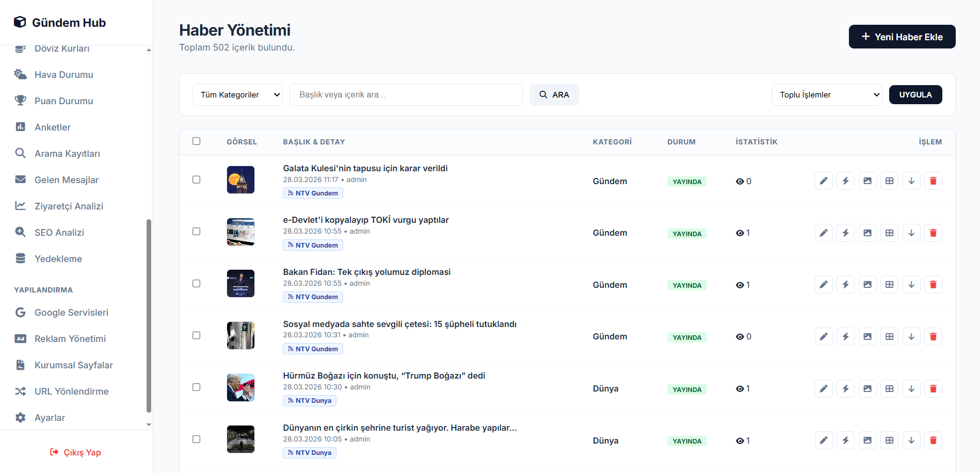Click the pencil edit icon for Hürmüz Boğazı news
The image size is (980, 473).
[824, 389]
